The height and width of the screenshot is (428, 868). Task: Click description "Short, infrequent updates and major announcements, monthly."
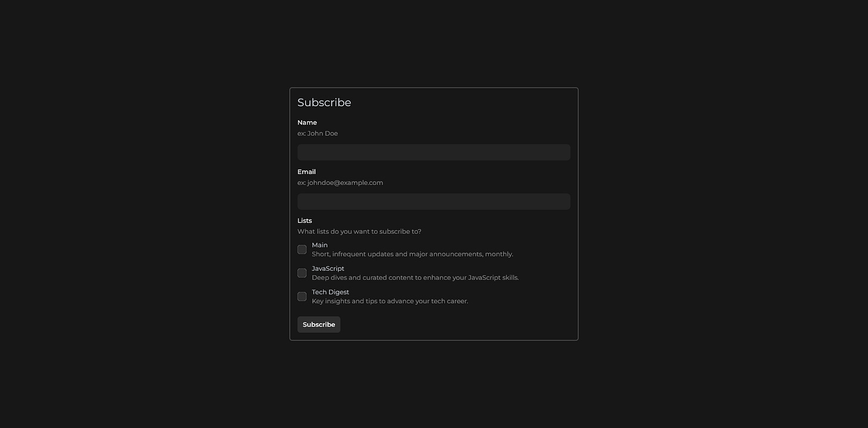point(413,254)
